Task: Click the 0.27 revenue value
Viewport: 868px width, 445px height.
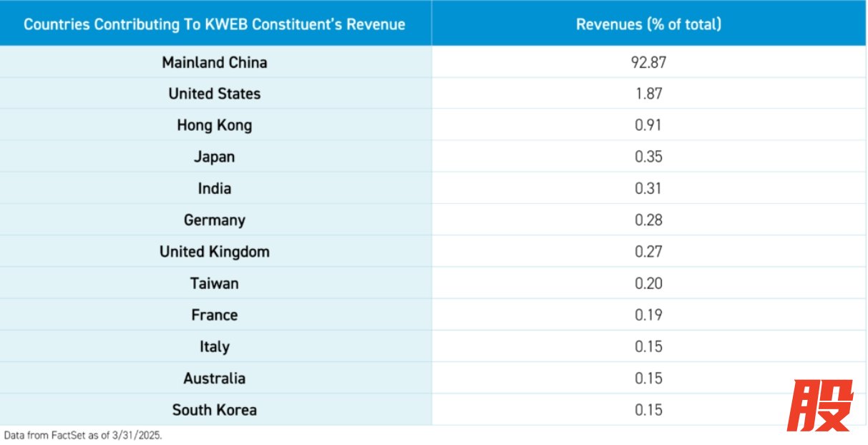Action: (648, 252)
